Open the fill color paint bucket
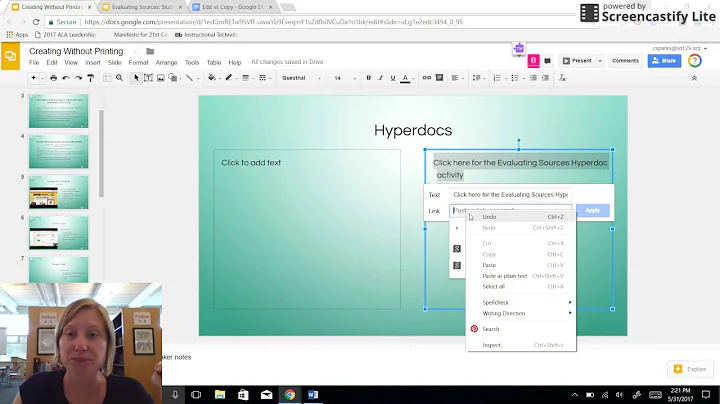 point(212,78)
